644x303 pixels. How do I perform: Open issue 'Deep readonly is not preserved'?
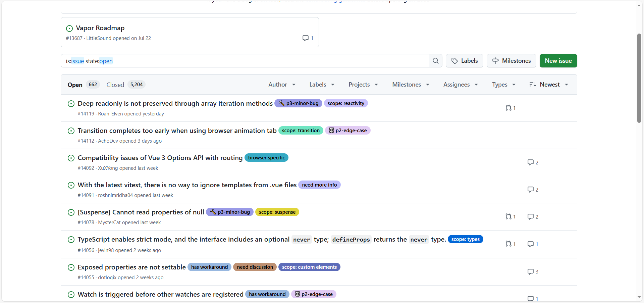point(175,103)
